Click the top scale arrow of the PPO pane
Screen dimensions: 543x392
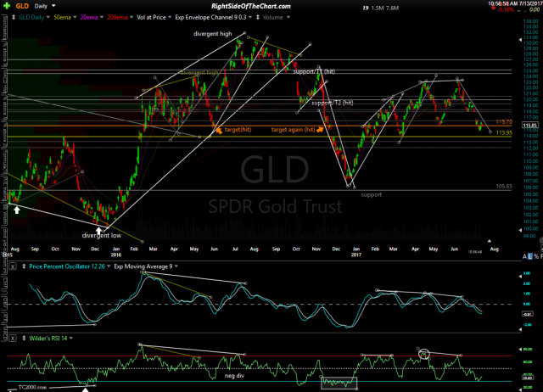click(520, 276)
